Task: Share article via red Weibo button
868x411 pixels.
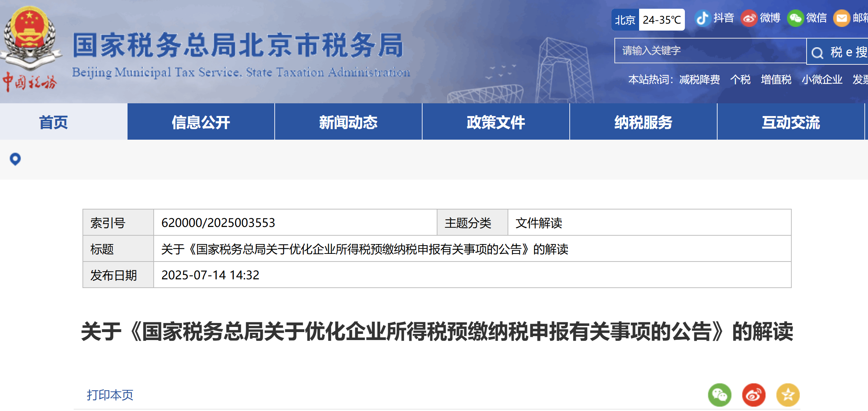Action: 754,395
